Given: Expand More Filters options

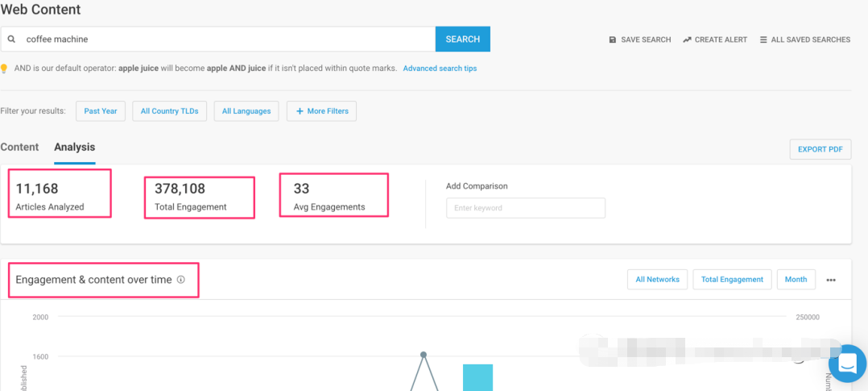Looking at the screenshot, I should pos(321,111).
